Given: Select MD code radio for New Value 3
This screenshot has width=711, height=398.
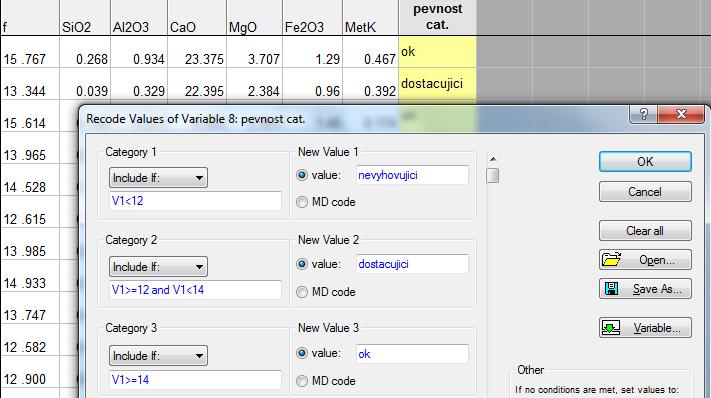Looking at the screenshot, I should pyautogui.click(x=302, y=381).
